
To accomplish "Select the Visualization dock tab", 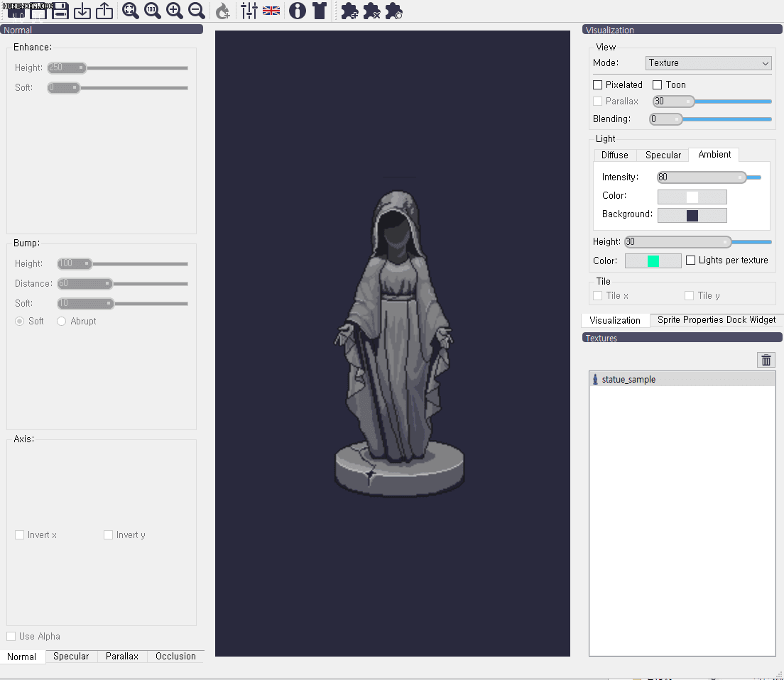I will 615,320.
